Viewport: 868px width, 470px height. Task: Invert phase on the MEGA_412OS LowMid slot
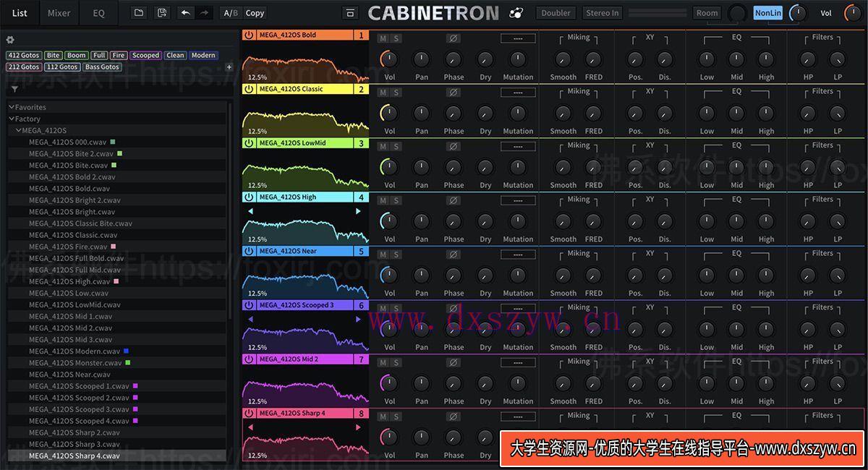tap(454, 146)
